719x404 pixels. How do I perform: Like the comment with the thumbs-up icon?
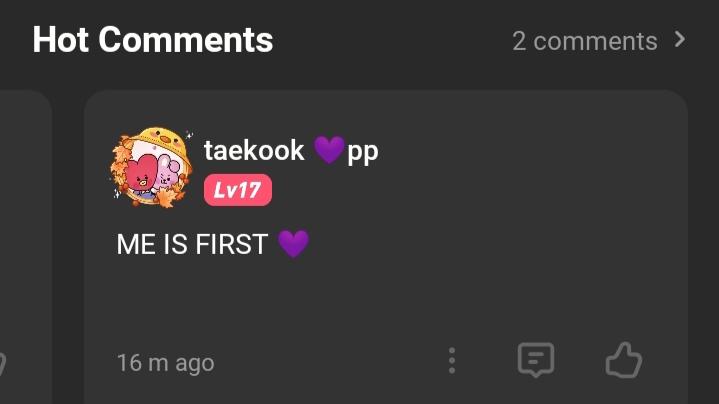click(624, 360)
